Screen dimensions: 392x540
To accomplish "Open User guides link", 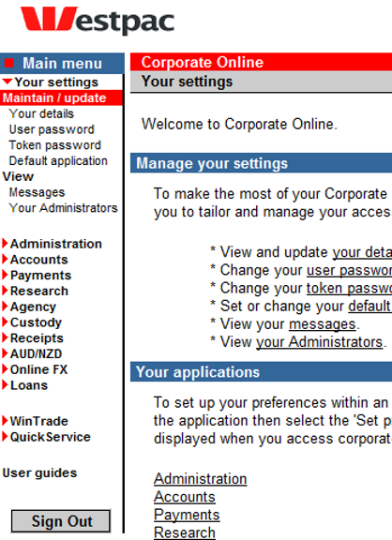I will 39,472.
